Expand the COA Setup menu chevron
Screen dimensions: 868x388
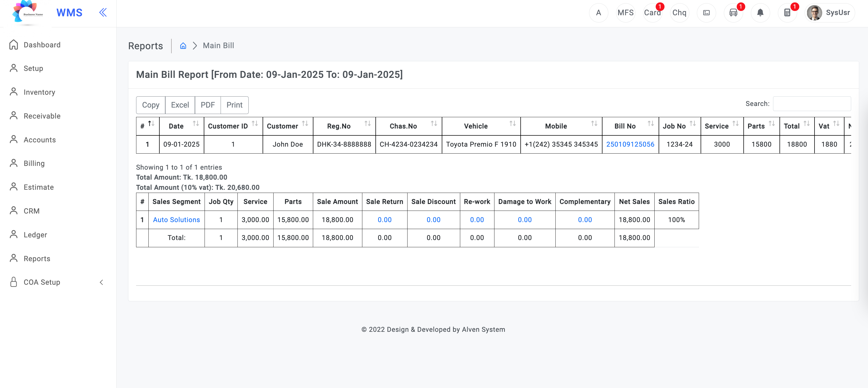[101, 282]
